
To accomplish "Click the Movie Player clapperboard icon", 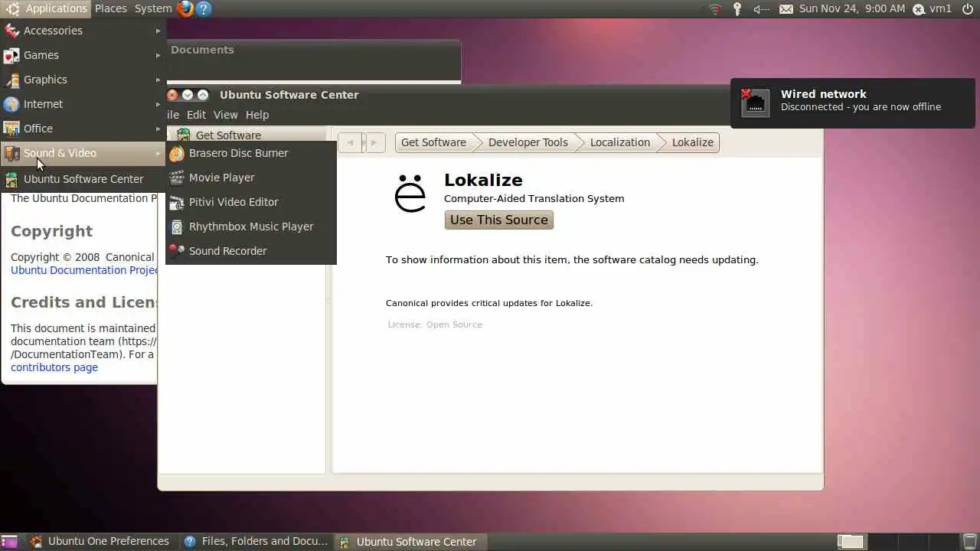I will (x=177, y=178).
